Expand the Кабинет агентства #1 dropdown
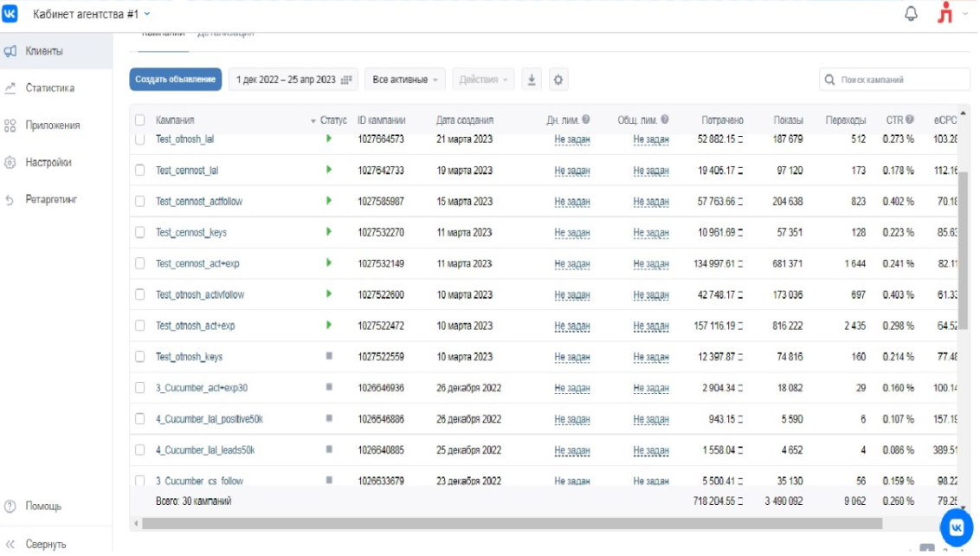The width and height of the screenshot is (980, 556). click(x=92, y=14)
